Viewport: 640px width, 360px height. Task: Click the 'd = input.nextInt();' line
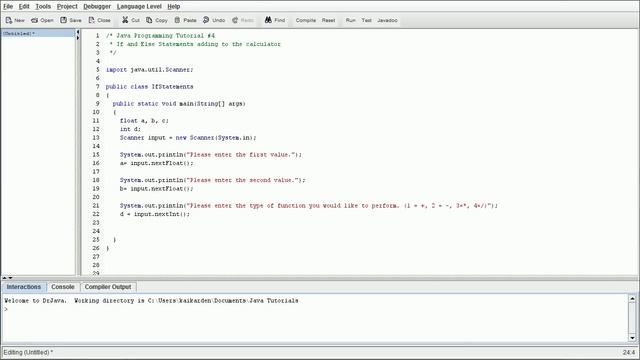click(155, 214)
